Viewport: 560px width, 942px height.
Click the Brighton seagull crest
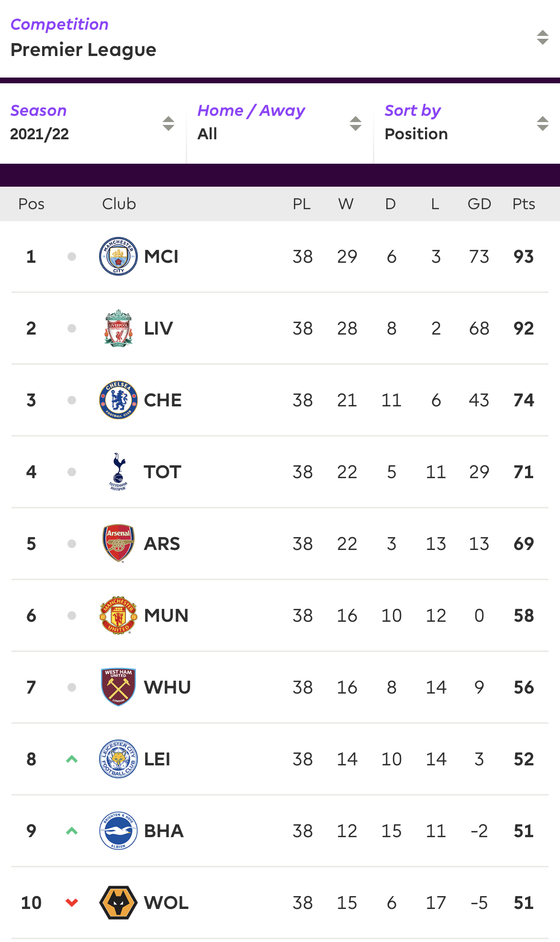click(118, 830)
